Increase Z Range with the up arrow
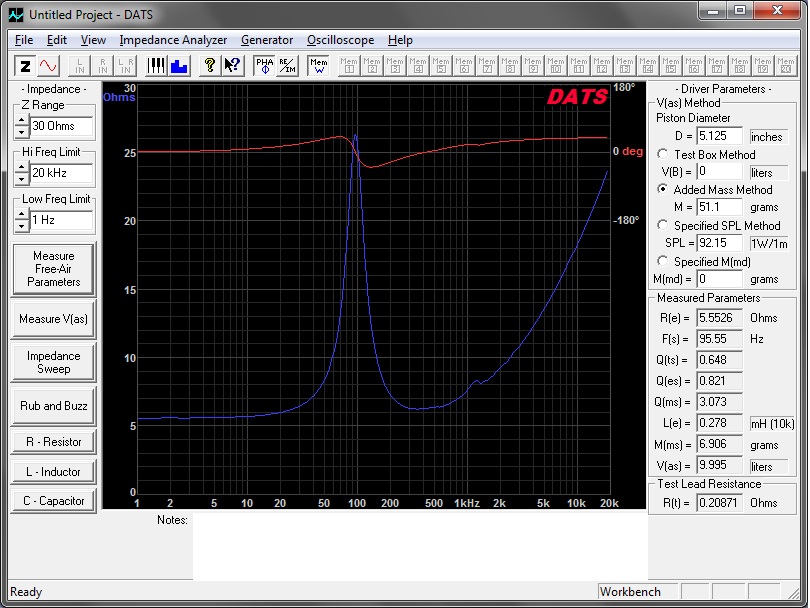The width and height of the screenshot is (810, 608). 21,120
